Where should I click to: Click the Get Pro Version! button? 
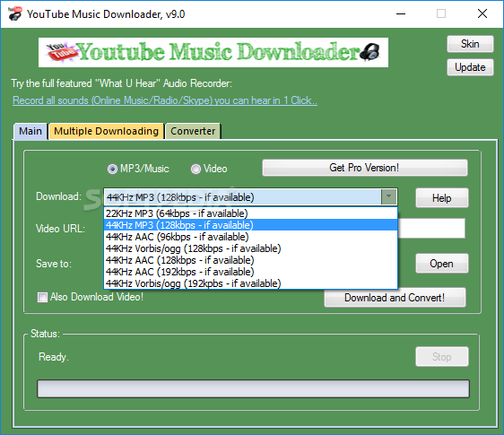364,168
